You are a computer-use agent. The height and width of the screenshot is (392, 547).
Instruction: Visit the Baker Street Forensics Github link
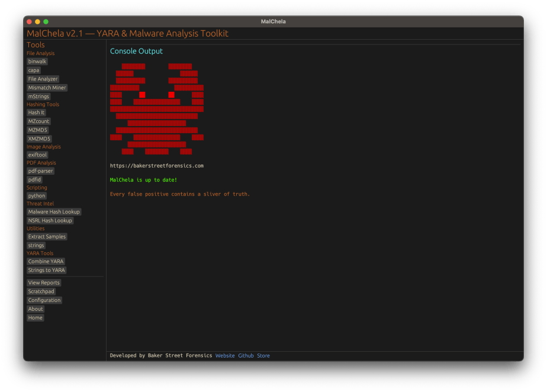coord(246,355)
